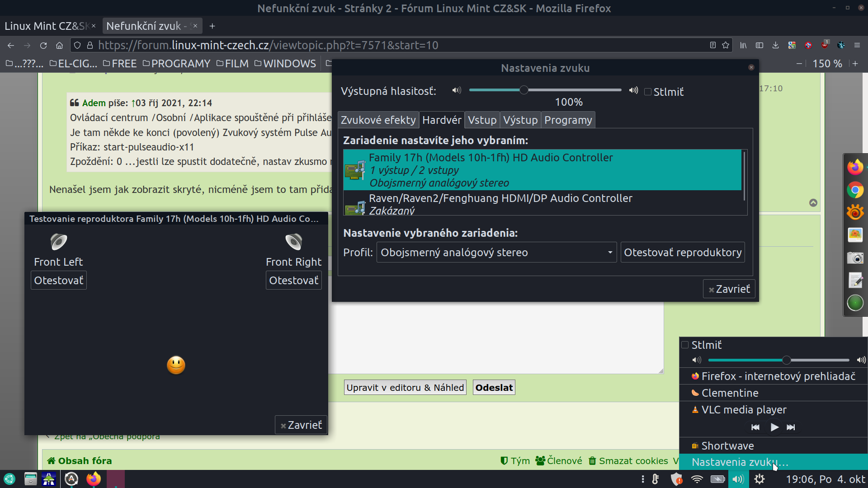The image size is (868, 488).
Task: Click the Otestovať reproduktory button
Action: pos(683,252)
